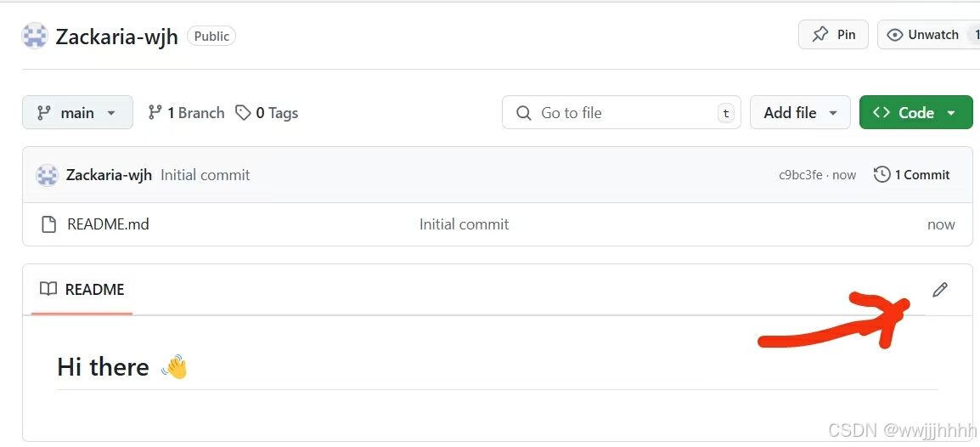Image resolution: width=980 pixels, height=447 pixels.
Task: View the Initial commit message link in file row
Action: 464,224
